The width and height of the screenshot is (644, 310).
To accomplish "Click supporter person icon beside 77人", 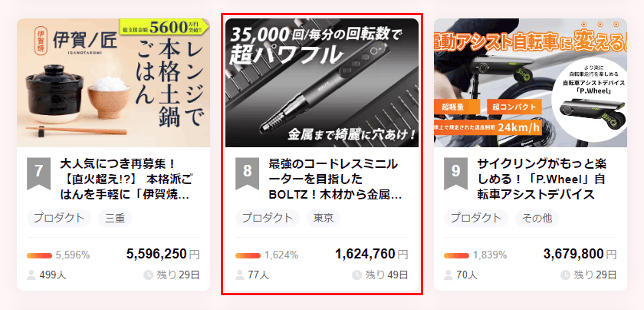I will [240, 275].
